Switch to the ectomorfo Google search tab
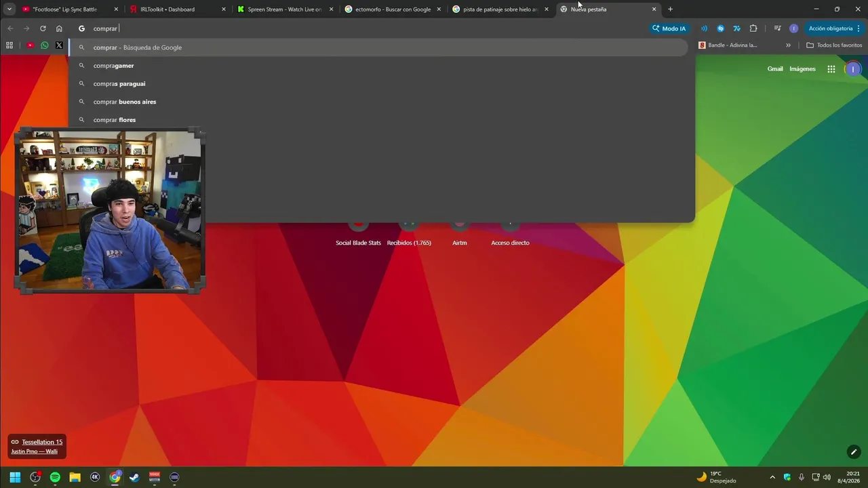The image size is (868, 488). pos(394,9)
